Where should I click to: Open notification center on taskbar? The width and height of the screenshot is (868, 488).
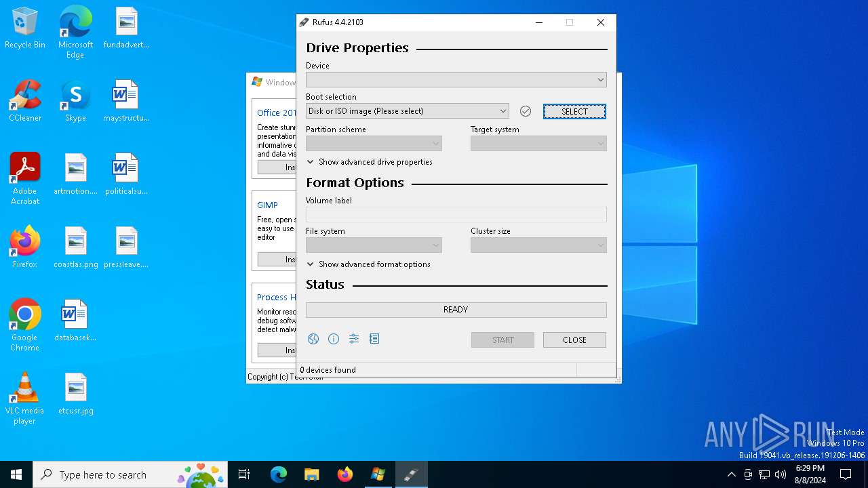click(x=846, y=474)
